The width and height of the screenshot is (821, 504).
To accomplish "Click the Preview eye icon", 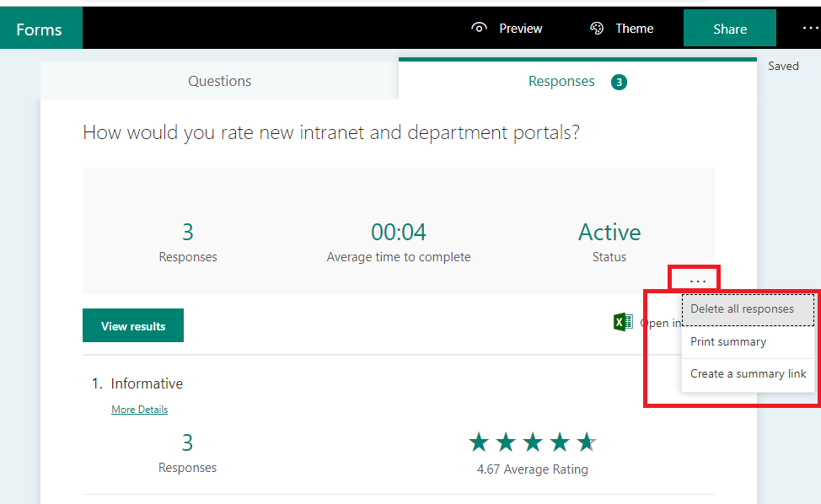I will click(479, 28).
